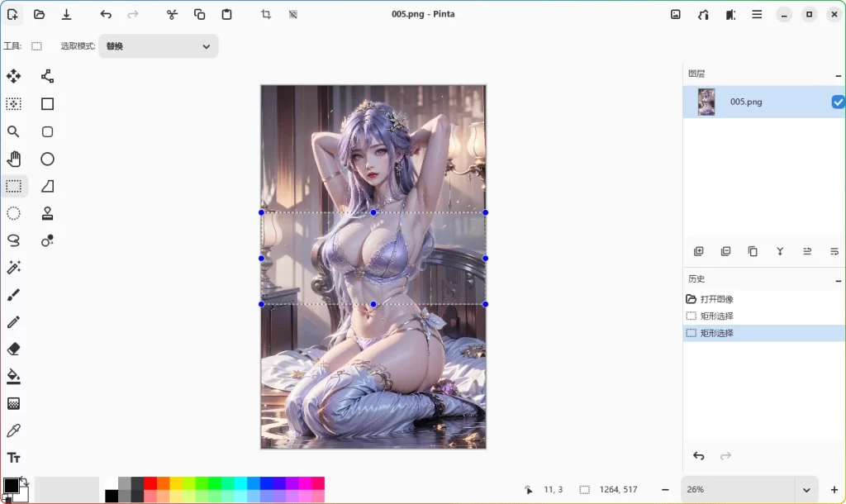Collapse the 历史 history panel
846x504 pixels.
pos(837,278)
